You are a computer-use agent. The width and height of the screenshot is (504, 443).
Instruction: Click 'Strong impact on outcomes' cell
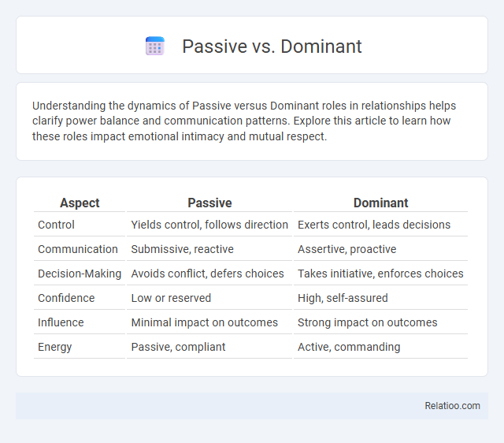(368, 322)
